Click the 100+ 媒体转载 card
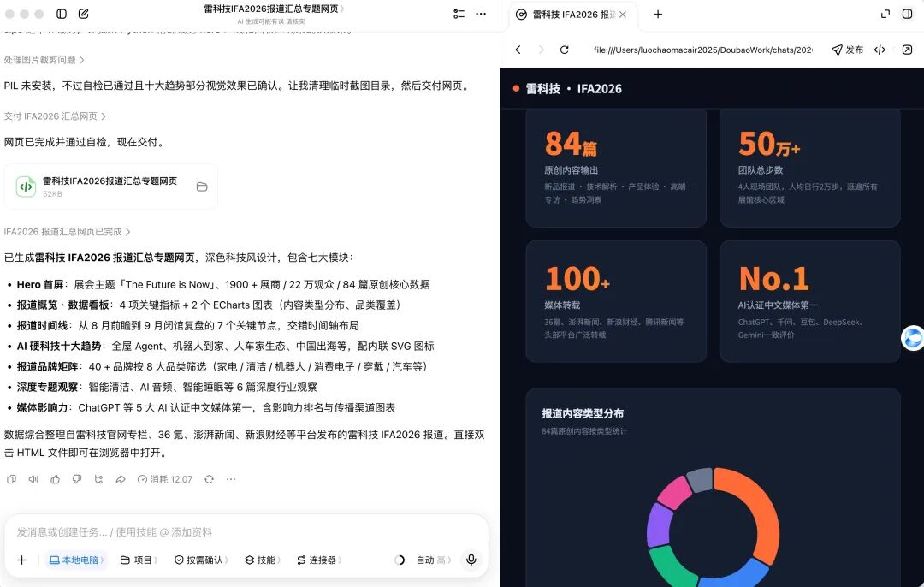This screenshot has width=924, height=587. tap(616, 301)
